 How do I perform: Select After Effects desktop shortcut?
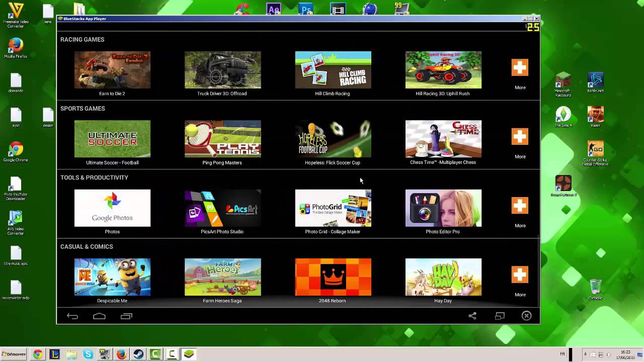click(274, 9)
